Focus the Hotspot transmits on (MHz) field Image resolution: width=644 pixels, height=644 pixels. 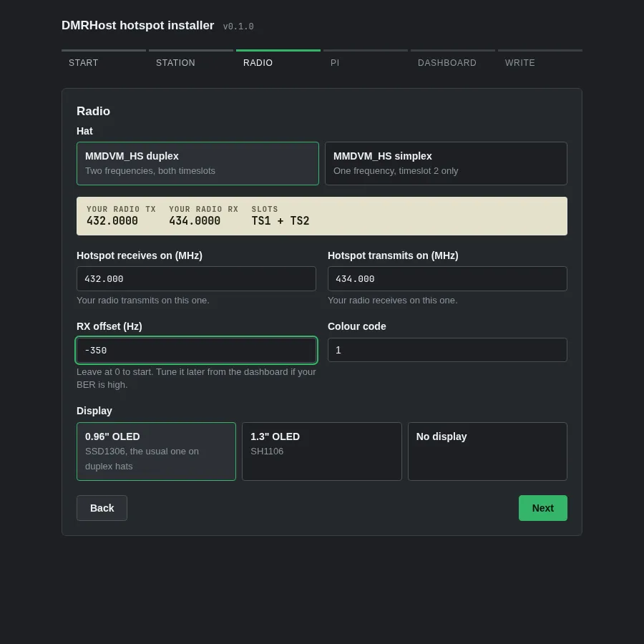[x=447, y=279]
